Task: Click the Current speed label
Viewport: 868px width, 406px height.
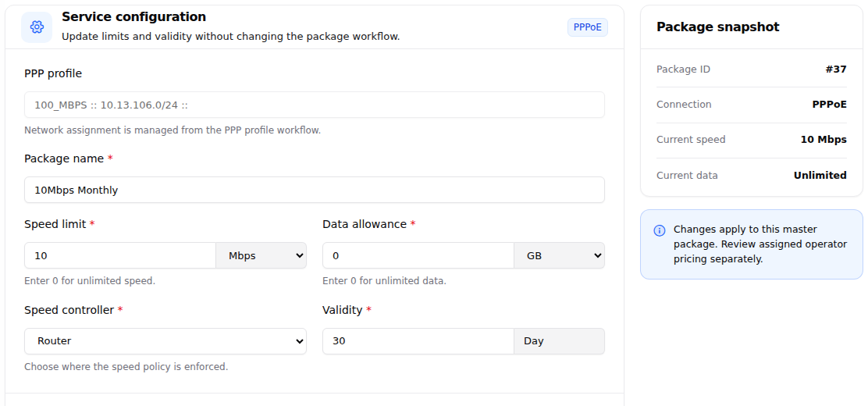Action: [691, 140]
